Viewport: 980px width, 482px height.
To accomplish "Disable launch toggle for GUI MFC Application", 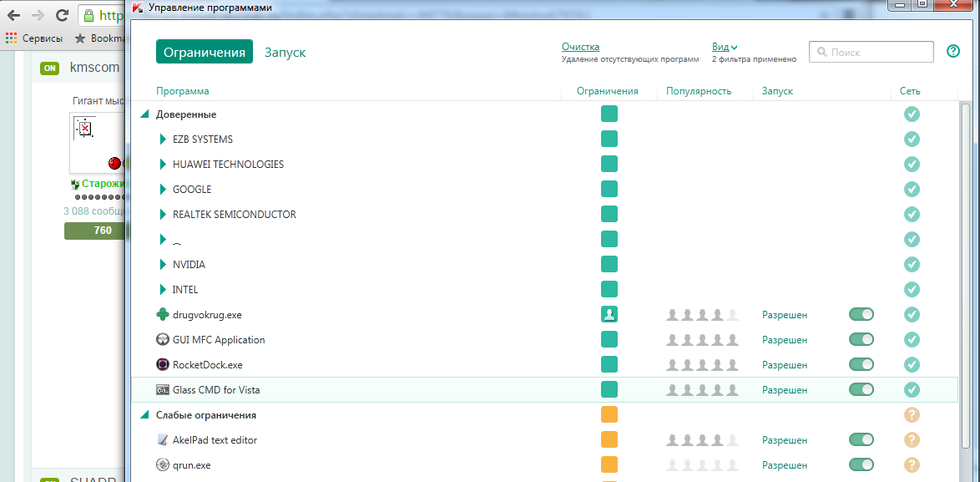I will [x=861, y=340].
